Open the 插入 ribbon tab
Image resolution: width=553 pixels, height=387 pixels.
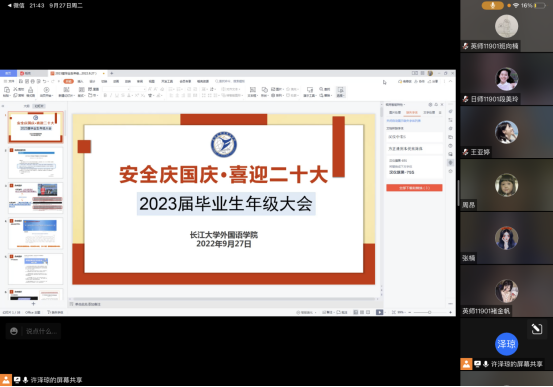[80, 81]
